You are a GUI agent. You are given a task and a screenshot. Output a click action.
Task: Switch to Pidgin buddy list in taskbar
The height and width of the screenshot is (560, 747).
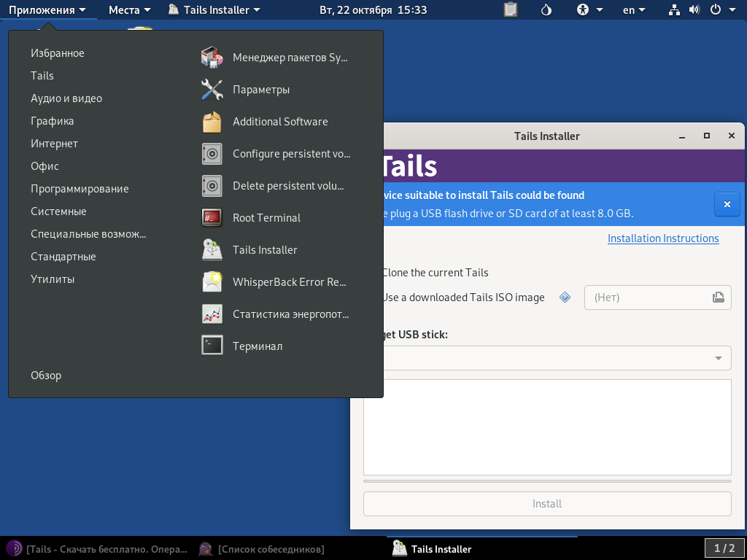click(x=262, y=549)
